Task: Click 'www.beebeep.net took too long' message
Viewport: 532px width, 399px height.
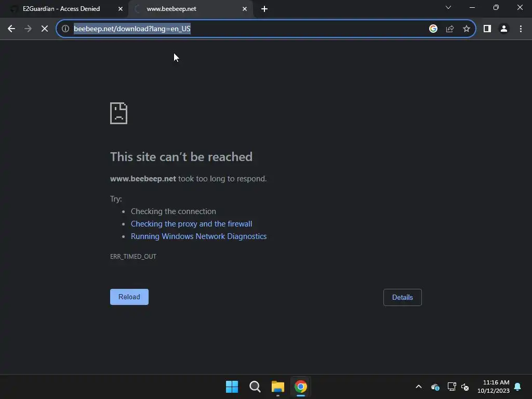Action: click(188, 179)
